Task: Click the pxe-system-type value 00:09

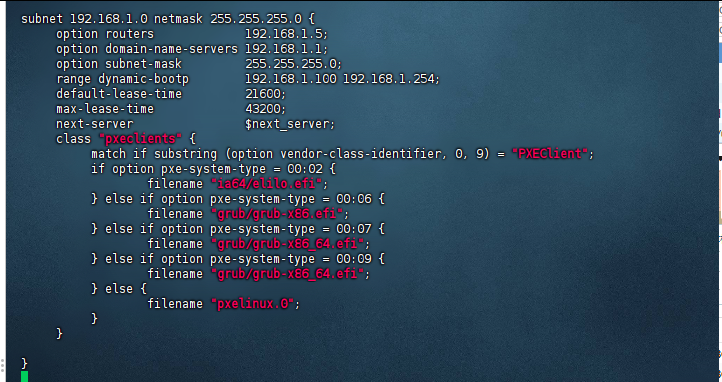Action: point(354,259)
